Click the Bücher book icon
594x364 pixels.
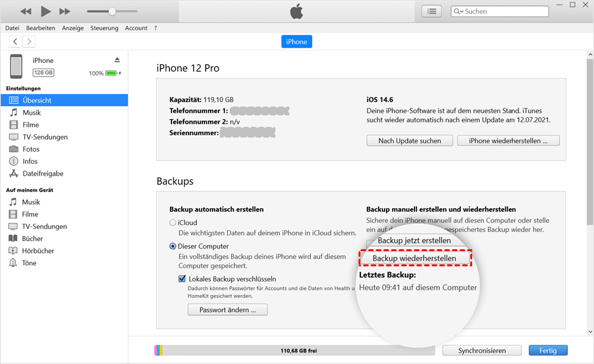[x=13, y=238]
